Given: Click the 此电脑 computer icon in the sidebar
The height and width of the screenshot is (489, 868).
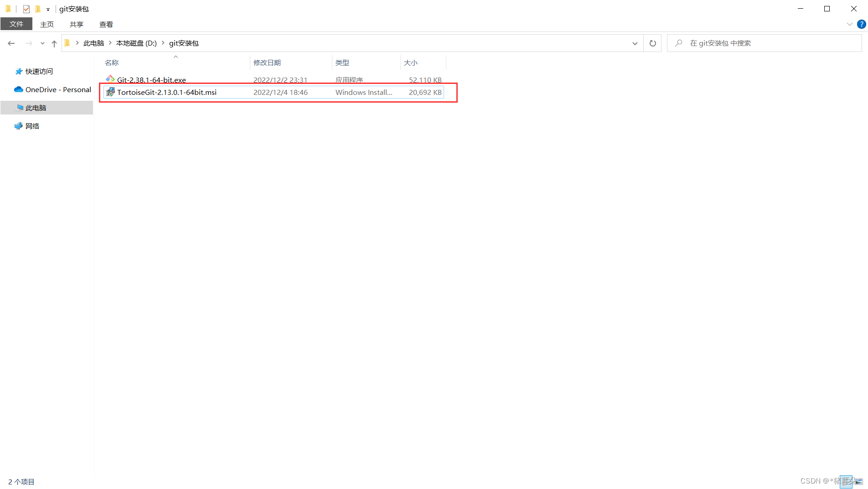Looking at the screenshot, I should pyautogui.click(x=20, y=108).
